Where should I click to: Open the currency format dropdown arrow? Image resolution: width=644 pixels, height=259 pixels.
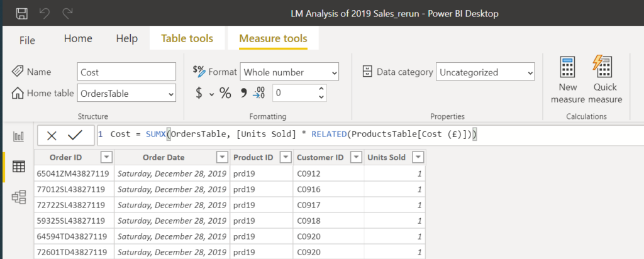(x=211, y=94)
